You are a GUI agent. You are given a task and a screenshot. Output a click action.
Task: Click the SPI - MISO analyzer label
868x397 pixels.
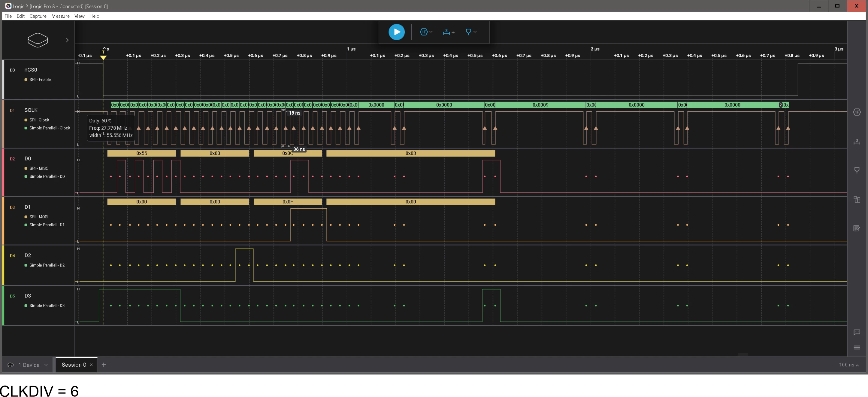pyautogui.click(x=39, y=169)
